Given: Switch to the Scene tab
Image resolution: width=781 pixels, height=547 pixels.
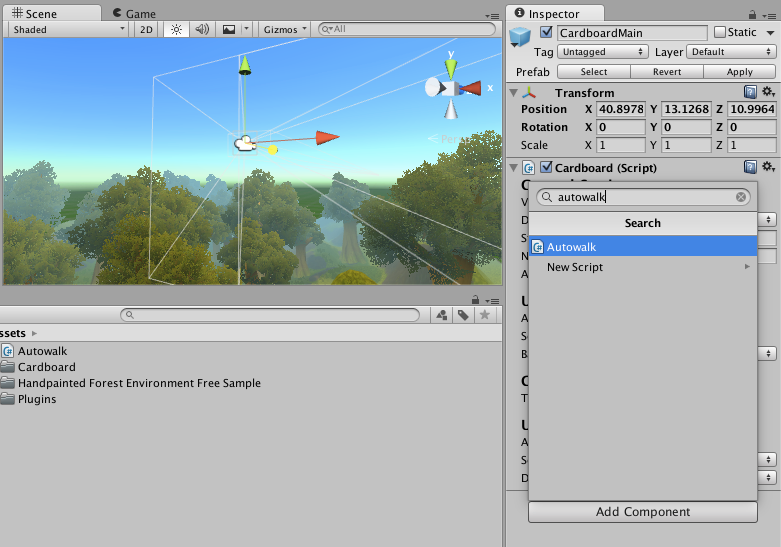Looking at the screenshot, I should (x=50, y=13).
